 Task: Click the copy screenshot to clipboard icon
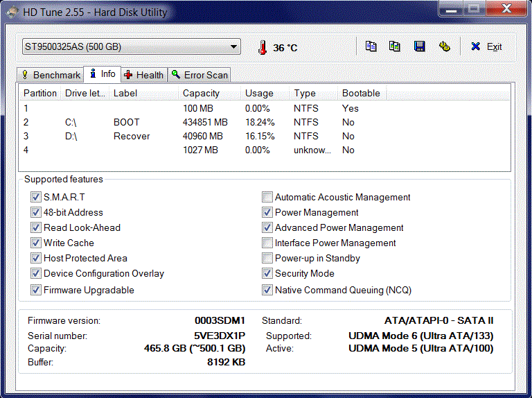click(x=394, y=46)
